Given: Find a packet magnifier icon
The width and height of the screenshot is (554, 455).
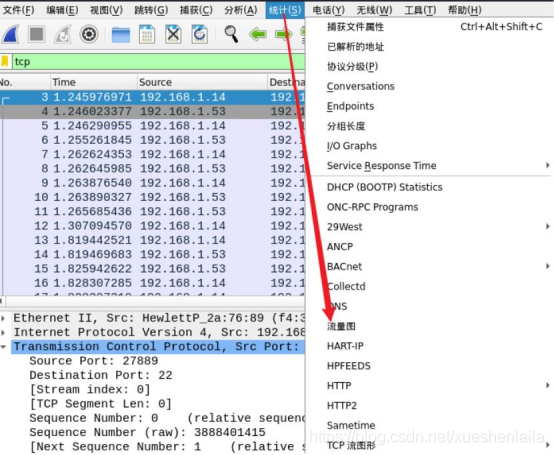Looking at the screenshot, I should point(231,34).
